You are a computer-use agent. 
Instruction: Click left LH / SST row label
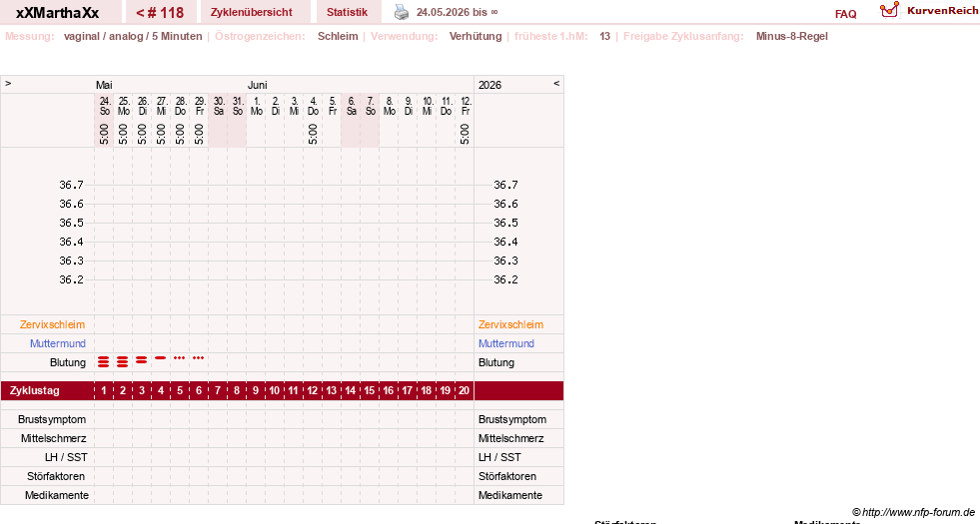coord(66,457)
